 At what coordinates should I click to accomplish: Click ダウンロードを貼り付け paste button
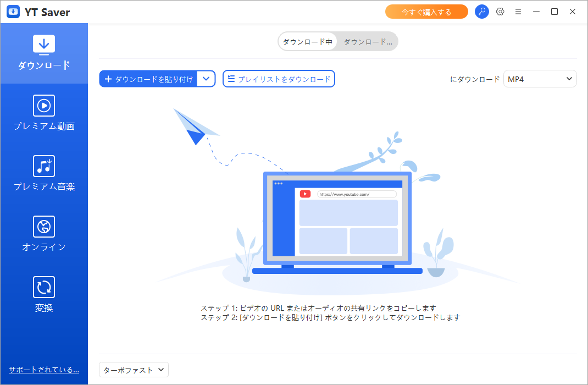click(148, 79)
